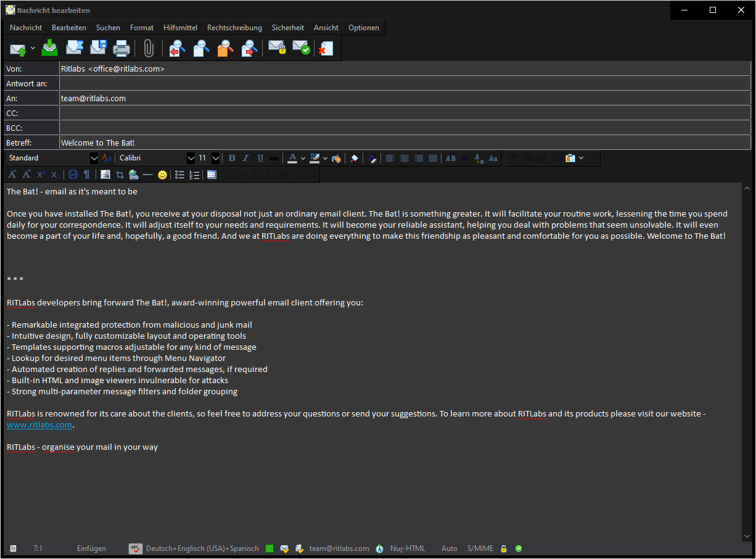The height and width of the screenshot is (559, 756).
Task: Open the Suchen menu
Action: point(109,28)
